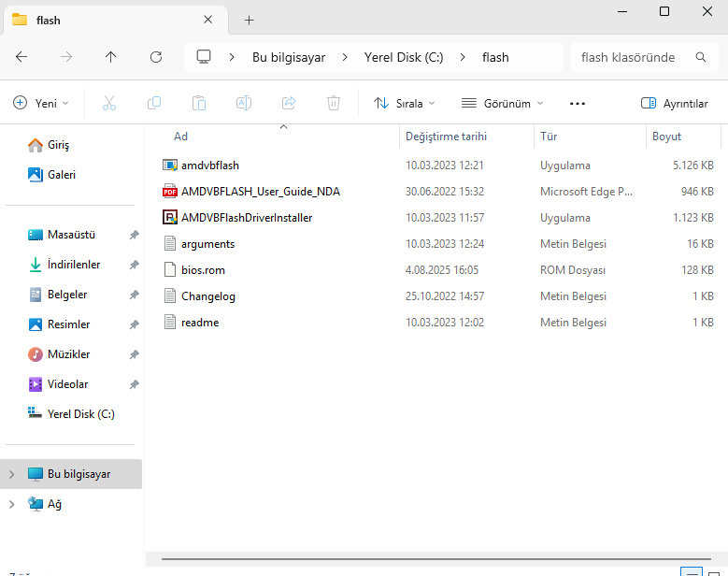Toggle the Ayrıntılar details pane

(674, 103)
